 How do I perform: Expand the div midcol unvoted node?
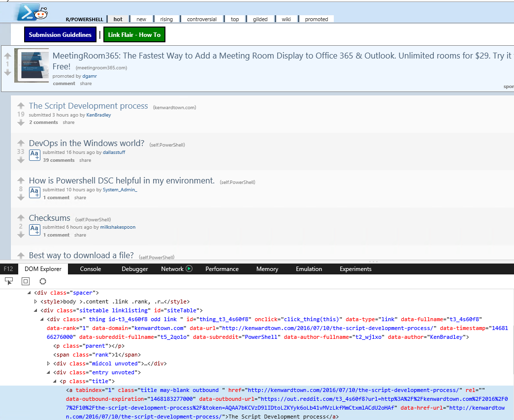coord(48,363)
